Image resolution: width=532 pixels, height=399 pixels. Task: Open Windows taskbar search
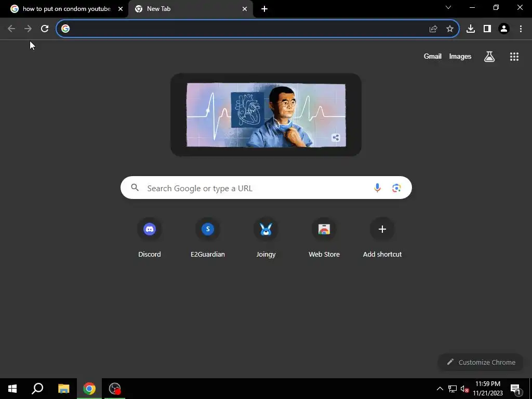(37, 389)
